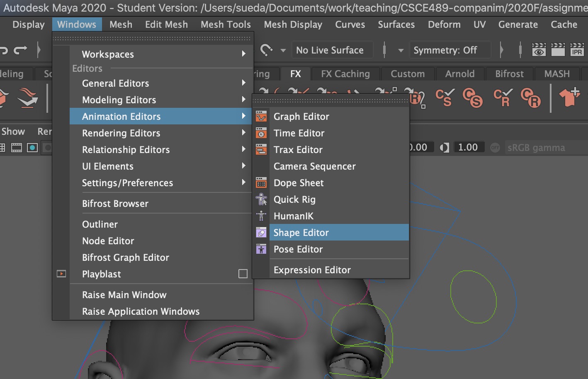Open Trax Editor via its icon
Screen dimensions: 588x379
[261, 150]
